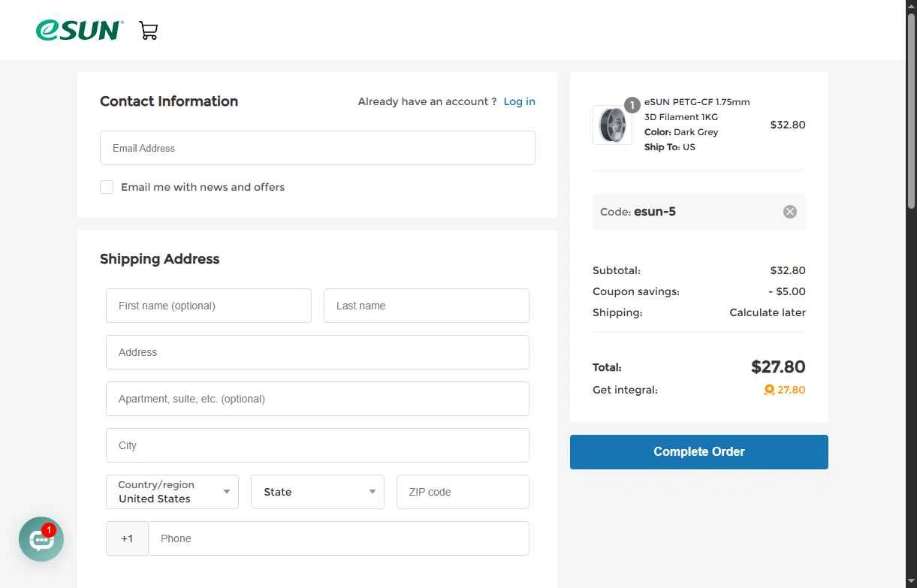
Task: Click the eSUN logo
Action: [x=79, y=30]
